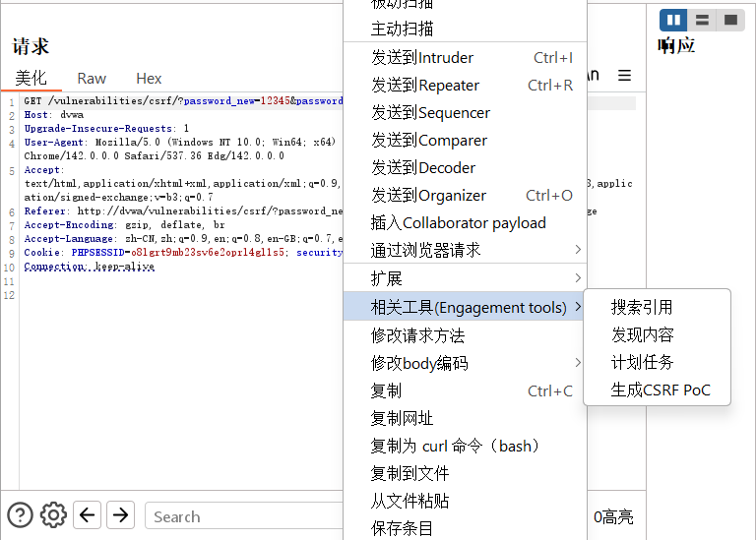
Task: Select 计划任务 in engagement submenu
Action: pos(657,362)
